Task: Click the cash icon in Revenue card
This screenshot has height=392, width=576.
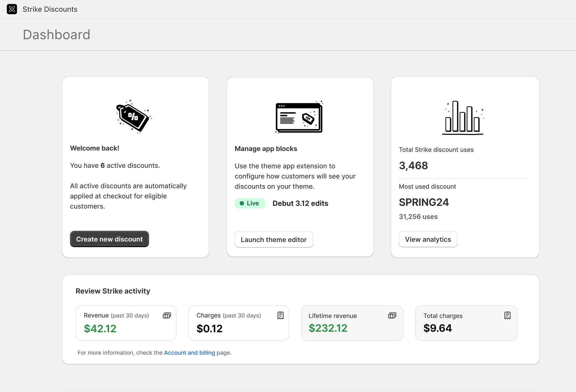Action: (167, 316)
